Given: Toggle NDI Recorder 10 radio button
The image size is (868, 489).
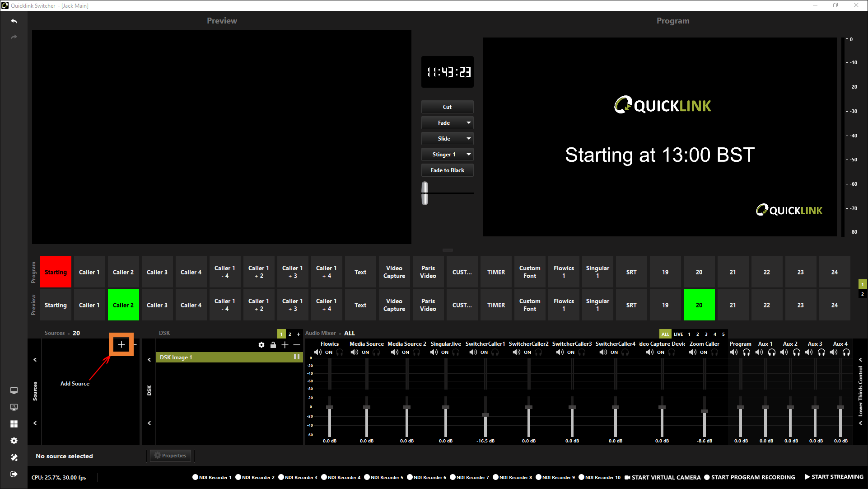Looking at the screenshot, I should (x=582, y=477).
